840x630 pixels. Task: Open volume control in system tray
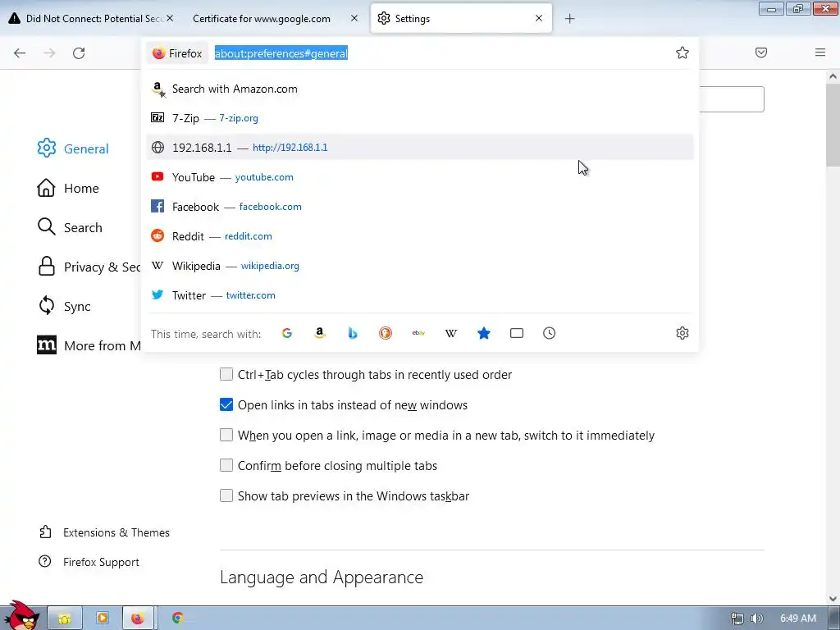pyautogui.click(x=757, y=619)
